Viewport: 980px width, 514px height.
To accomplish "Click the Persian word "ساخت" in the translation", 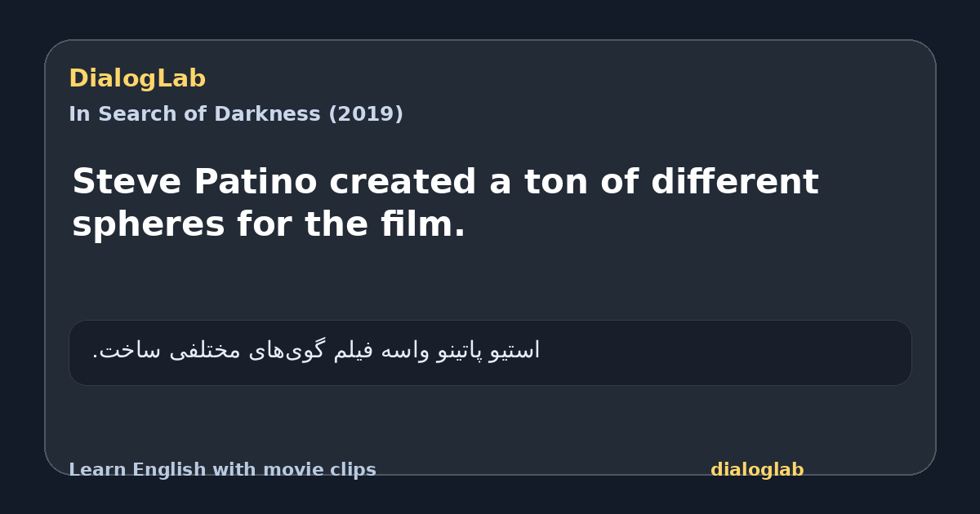I will [119, 351].
